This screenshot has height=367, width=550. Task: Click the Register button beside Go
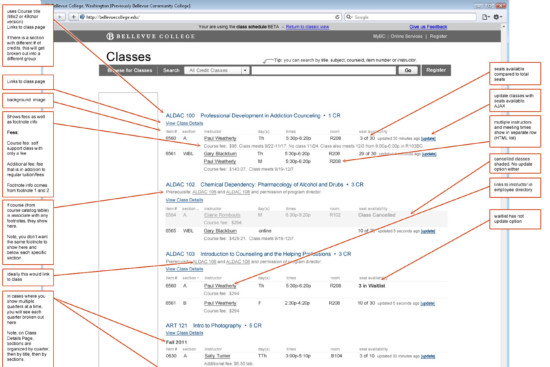[x=436, y=70]
